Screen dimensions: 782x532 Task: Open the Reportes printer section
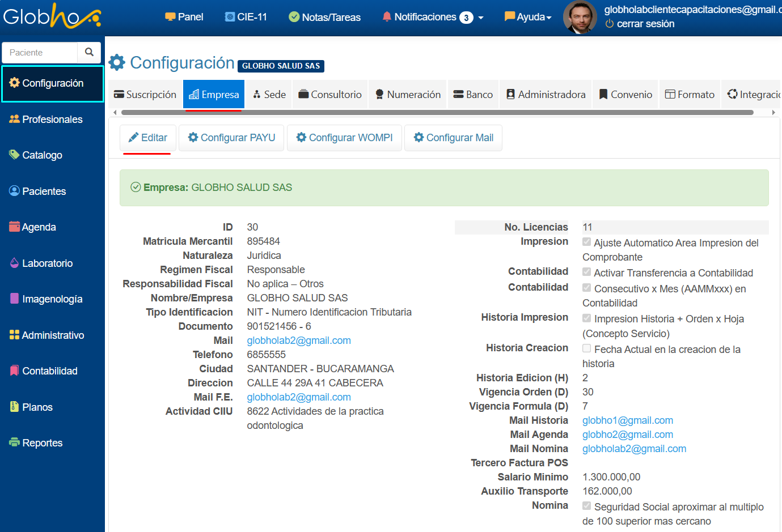point(42,443)
